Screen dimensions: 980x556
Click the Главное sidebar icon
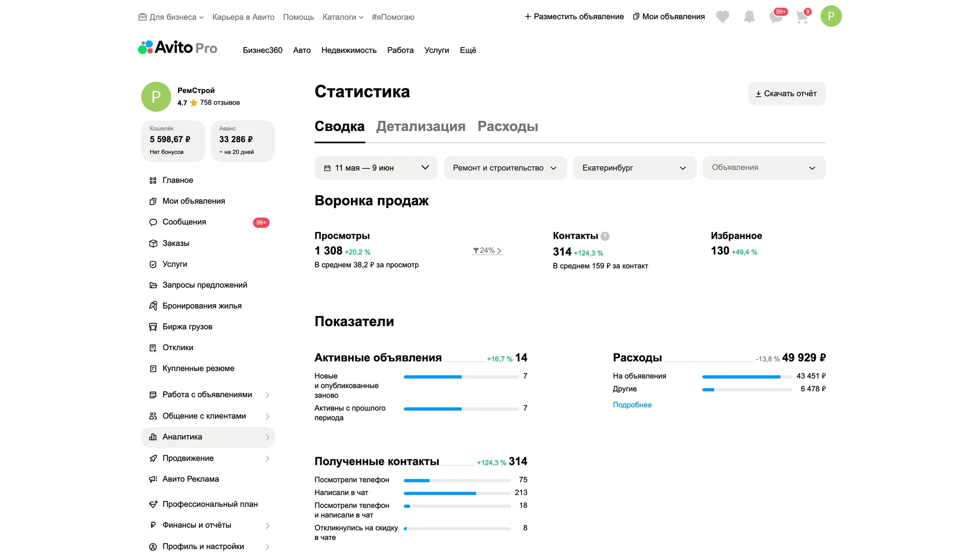click(153, 181)
